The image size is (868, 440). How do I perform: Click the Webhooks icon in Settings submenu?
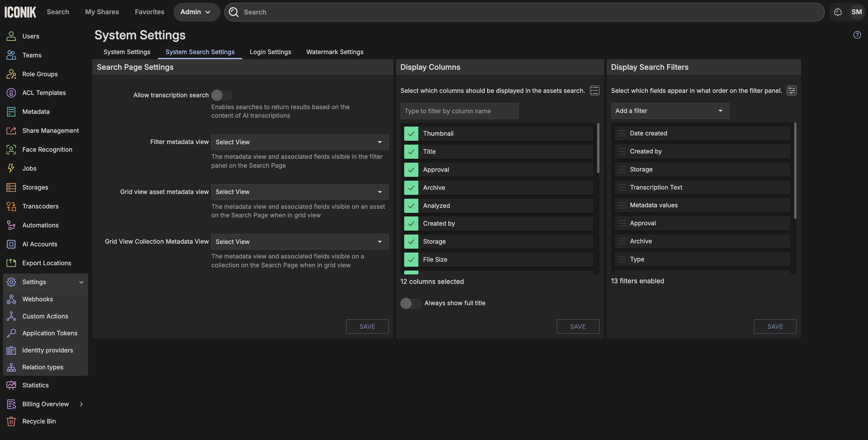point(11,299)
